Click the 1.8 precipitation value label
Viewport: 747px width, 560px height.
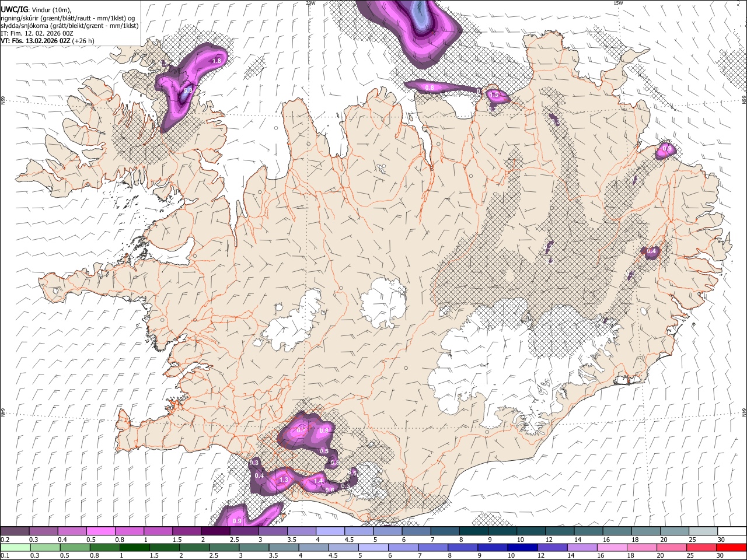[x=217, y=61]
